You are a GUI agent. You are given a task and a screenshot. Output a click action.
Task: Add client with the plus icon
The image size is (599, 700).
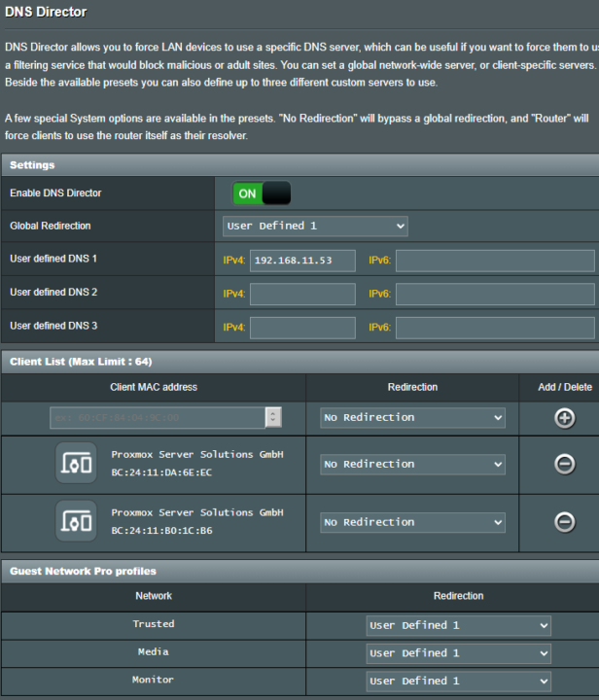[x=565, y=418]
